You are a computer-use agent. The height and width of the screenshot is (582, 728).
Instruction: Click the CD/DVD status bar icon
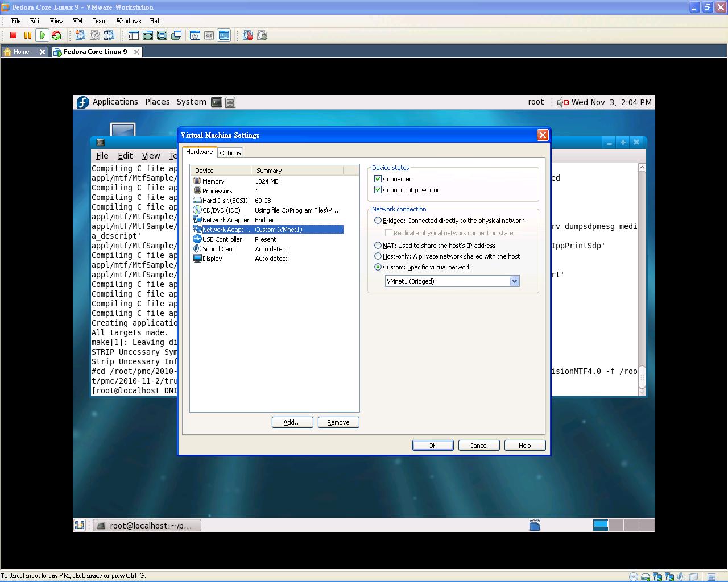click(633, 577)
